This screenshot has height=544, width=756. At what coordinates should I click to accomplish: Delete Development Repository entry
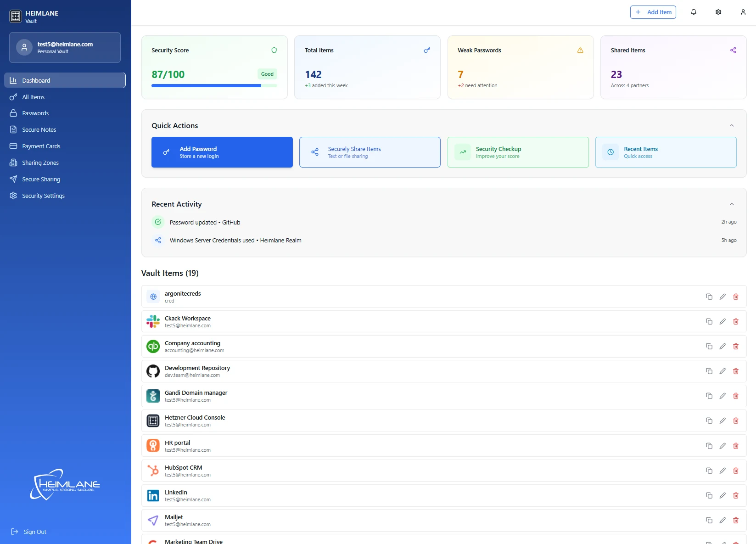[x=736, y=371]
